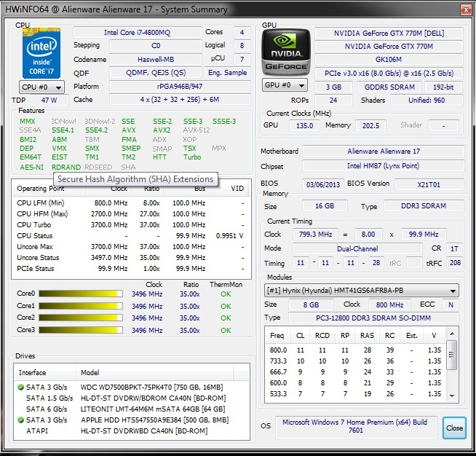Click green status icon for WDC WD7500BPKT drive
Screen dimensions: 476x456
[x=20, y=388]
